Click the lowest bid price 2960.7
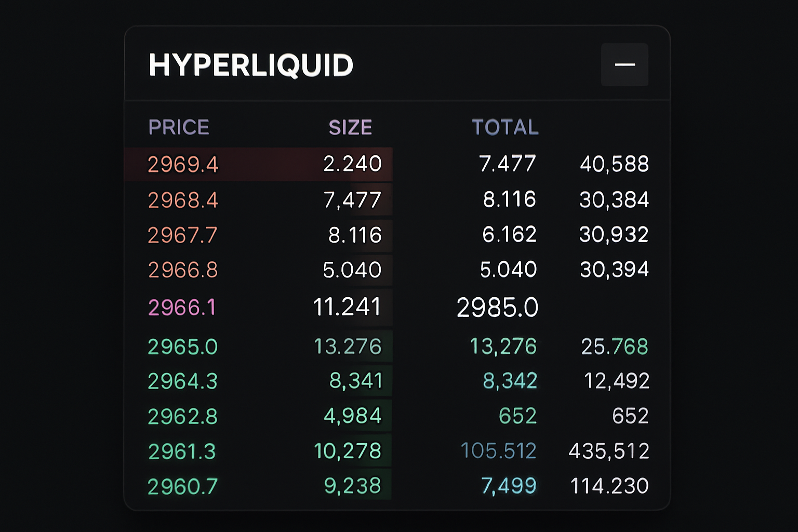This screenshot has width=798, height=532. (x=183, y=485)
